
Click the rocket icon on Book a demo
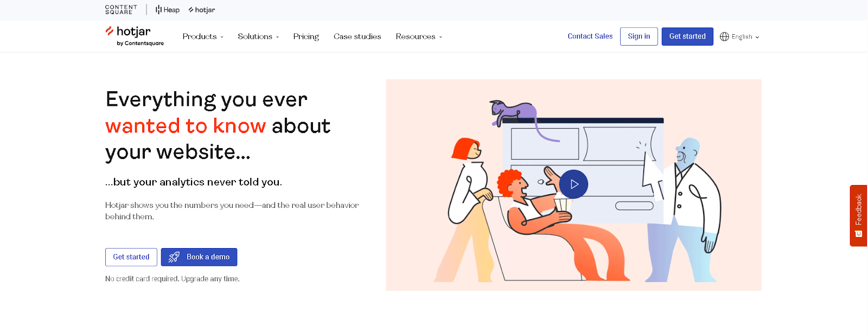(x=174, y=257)
